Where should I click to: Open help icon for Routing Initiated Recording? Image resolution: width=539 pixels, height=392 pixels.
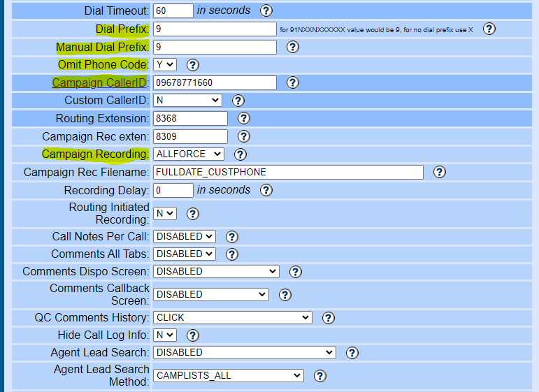[192, 214]
